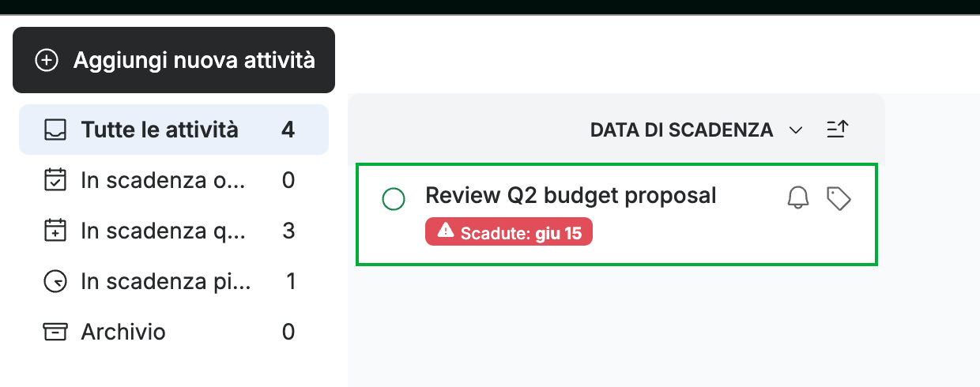Click the chevron next to DATA DI SCADENZA
Image resolution: width=980 pixels, height=387 pixels.
click(796, 130)
